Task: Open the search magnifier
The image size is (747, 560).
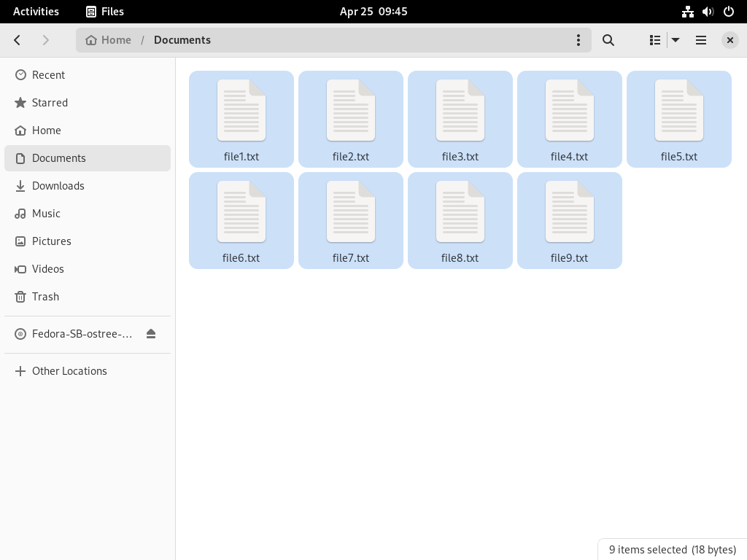Action: pyautogui.click(x=608, y=40)
